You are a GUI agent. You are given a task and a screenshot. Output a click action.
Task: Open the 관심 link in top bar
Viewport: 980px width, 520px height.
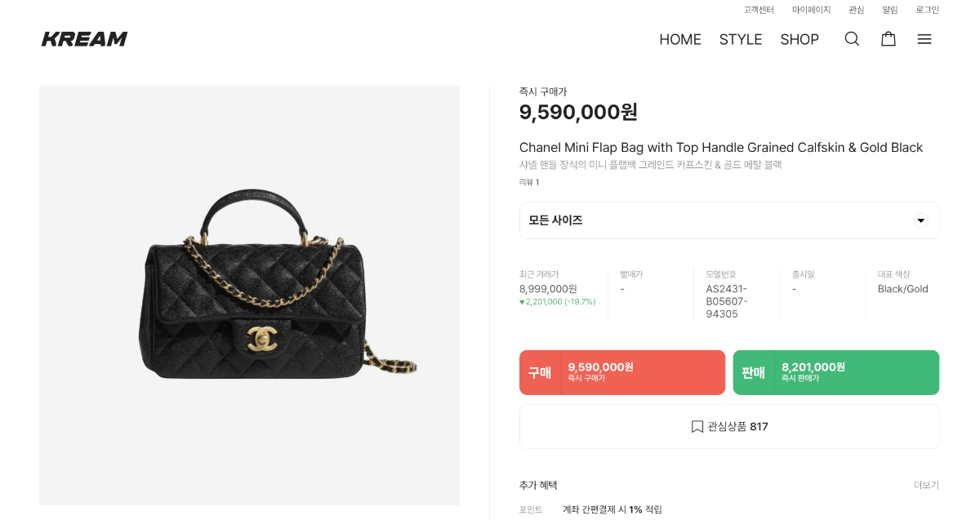click(856, 10)
